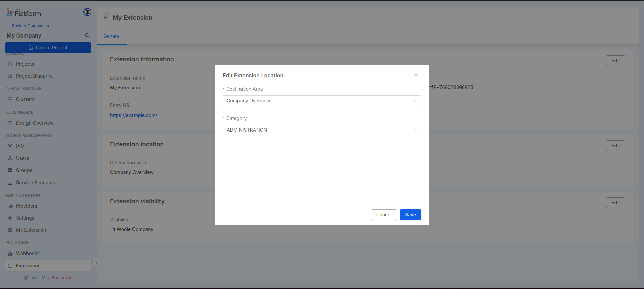
Task: Go Back to Companies
Action: pos(28,26)
